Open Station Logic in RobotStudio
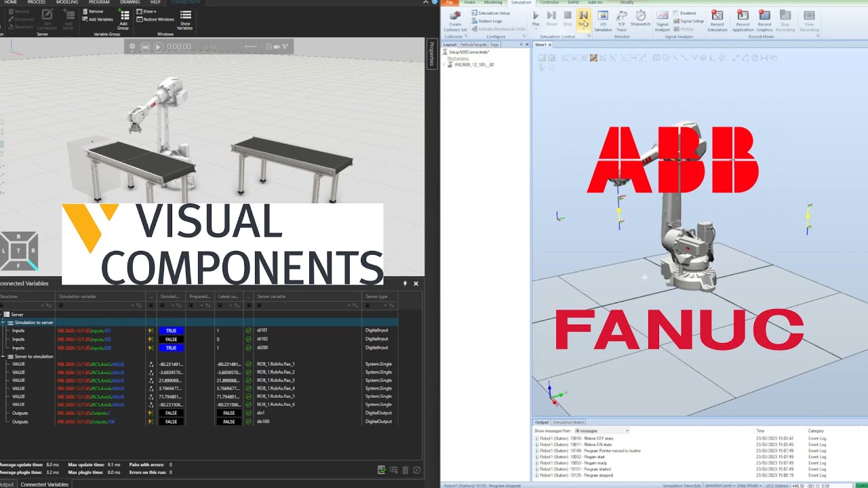Screen dimensions: 868x488 tap(486, 21)
